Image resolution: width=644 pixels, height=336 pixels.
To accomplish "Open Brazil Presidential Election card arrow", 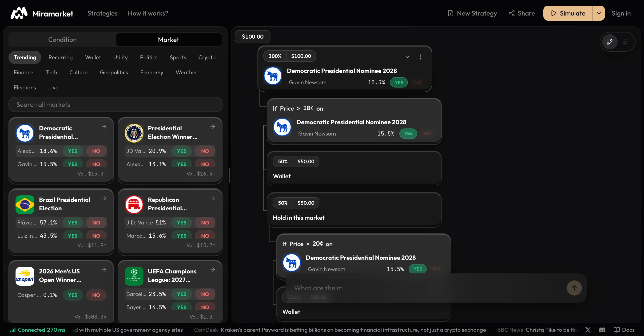I will pyautogui.click(x=104, y=198).
